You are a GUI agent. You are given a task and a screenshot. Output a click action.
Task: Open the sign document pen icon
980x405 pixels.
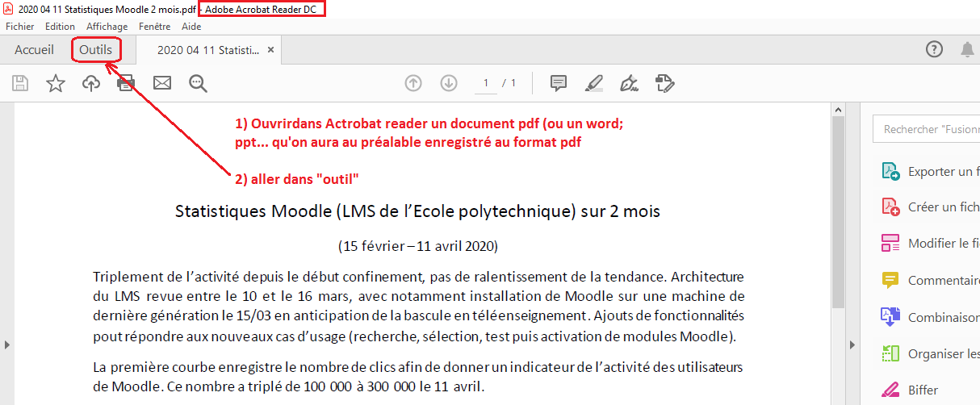(629, 83)
